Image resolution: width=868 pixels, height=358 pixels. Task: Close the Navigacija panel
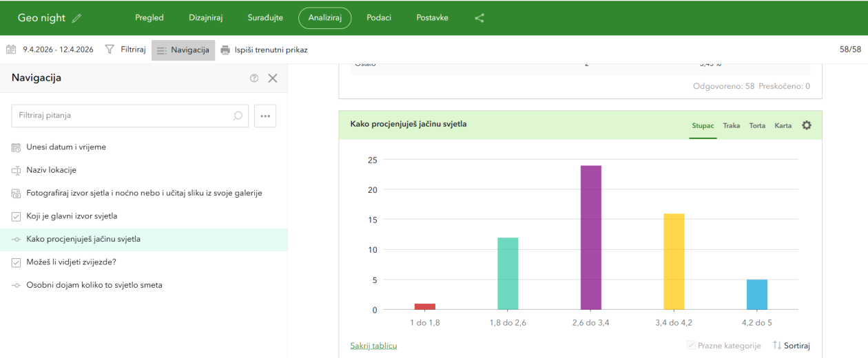[273, 78]
